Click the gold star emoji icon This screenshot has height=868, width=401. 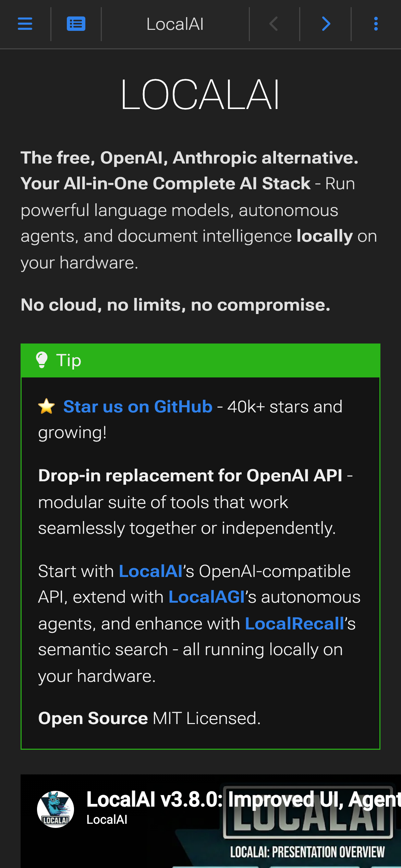coord(47,407)
